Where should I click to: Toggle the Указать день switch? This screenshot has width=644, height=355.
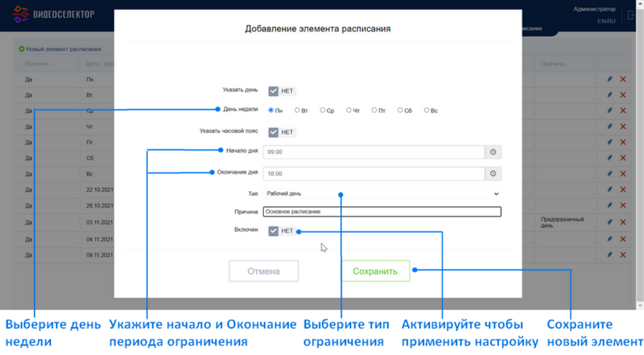282,91
